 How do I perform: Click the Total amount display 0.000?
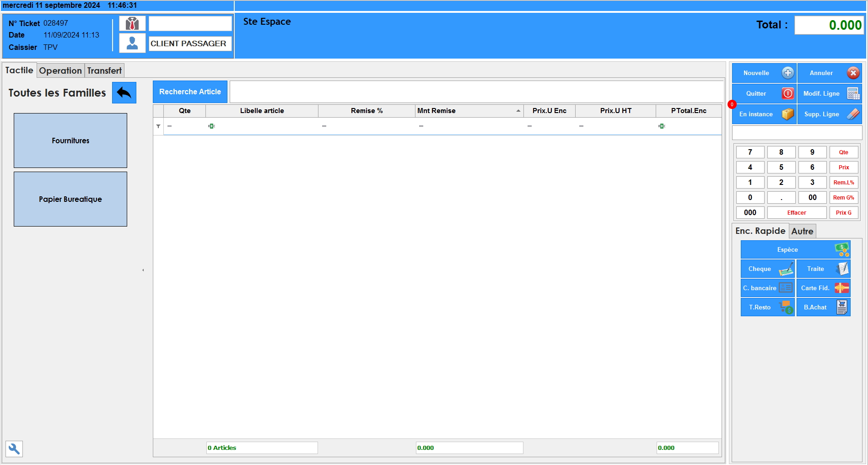(829, 25)
